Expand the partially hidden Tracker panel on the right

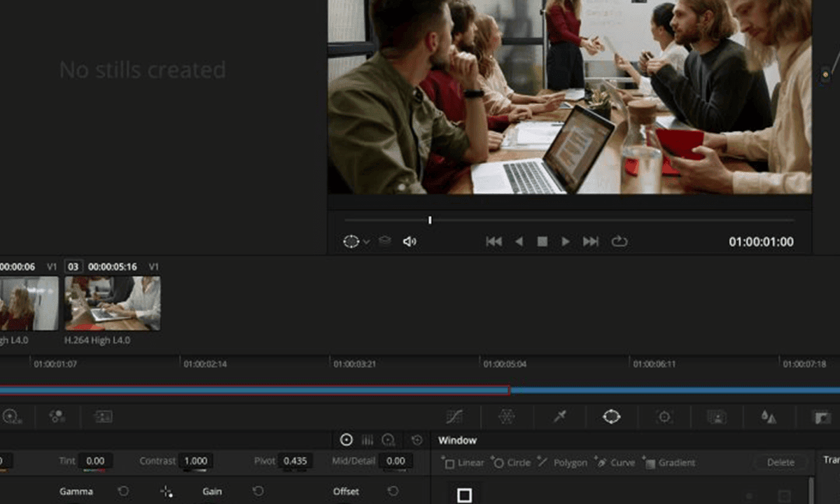point(829,461)
